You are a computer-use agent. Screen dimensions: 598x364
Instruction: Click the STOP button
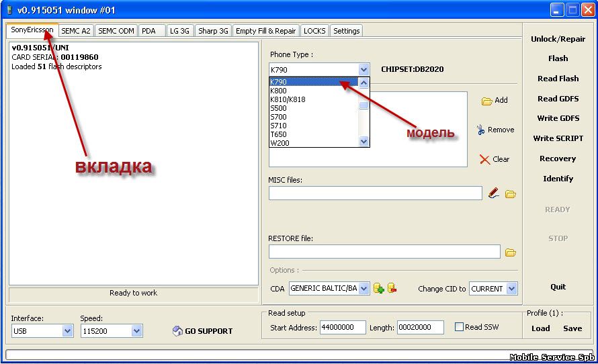pyautogui.click(x=558, y=238)
